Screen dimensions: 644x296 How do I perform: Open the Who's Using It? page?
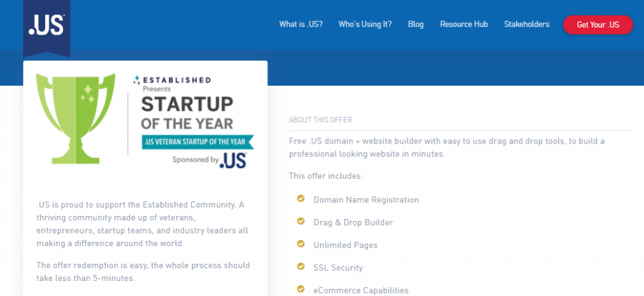tap(365, 25)
